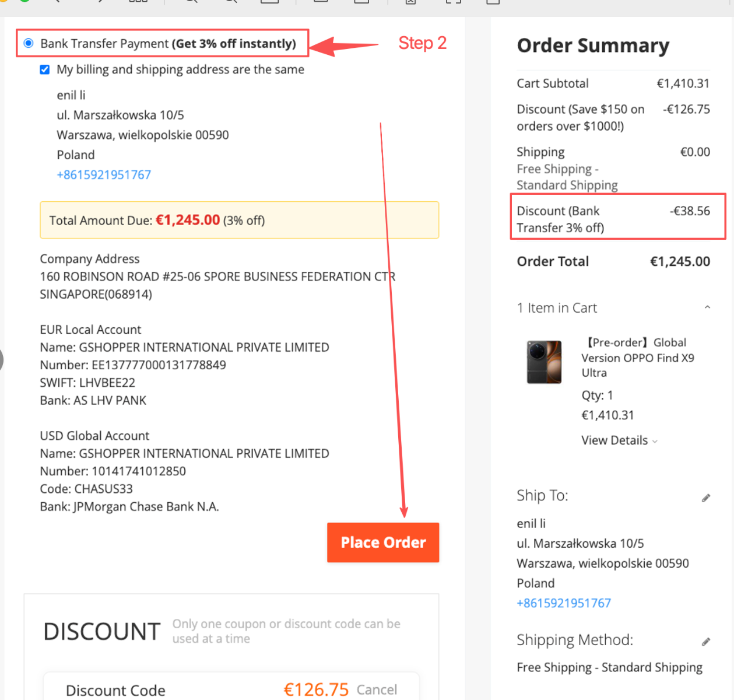The image size is (734, 700).
Task: Select the Bank Transfer Payment radio button
Action: [x=29, y=44]
